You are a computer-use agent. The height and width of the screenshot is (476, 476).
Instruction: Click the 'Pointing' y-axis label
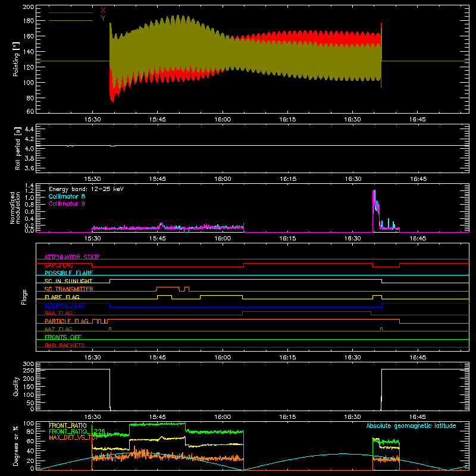(x=16, y=59)
